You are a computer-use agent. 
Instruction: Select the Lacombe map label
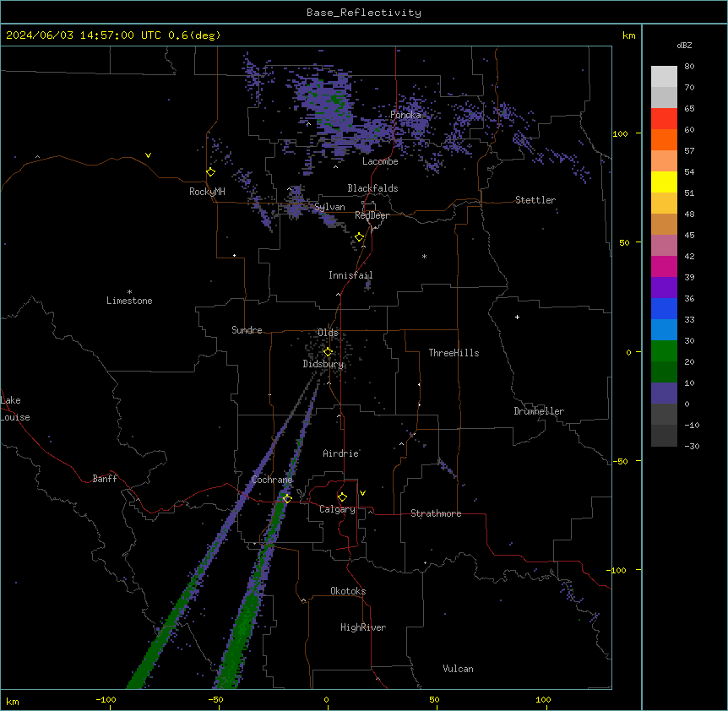(x=380, y=161)
